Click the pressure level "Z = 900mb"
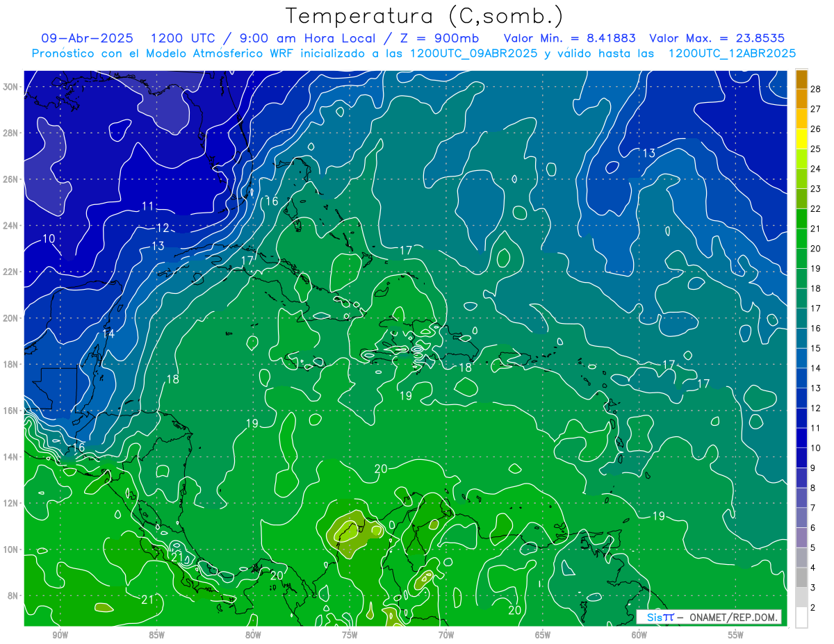Image resolution: width=834 pixels, height=644 pixels. point(439,38)
